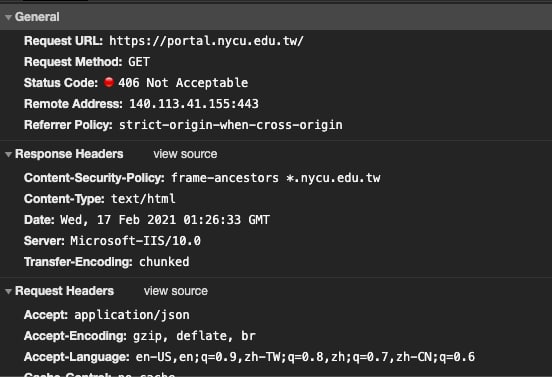Collapse the Request Headers section
The width and height of the screenshot is (552, 377).
point(8,291)
